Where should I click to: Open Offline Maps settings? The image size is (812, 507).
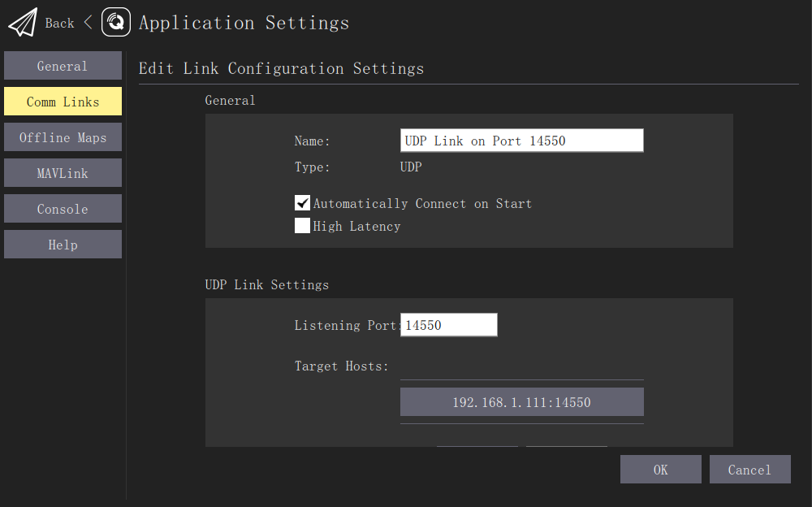coord(63,136)
